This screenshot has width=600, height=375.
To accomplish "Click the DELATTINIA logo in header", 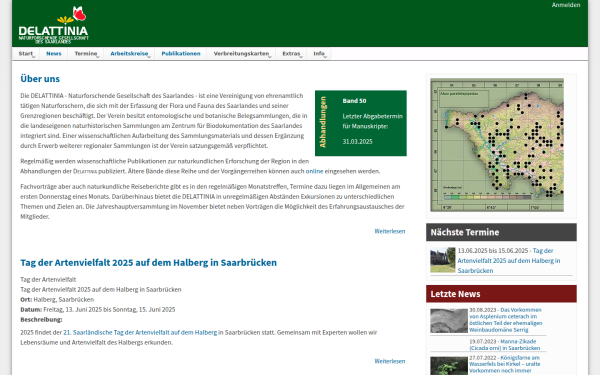I will point(54,25).
